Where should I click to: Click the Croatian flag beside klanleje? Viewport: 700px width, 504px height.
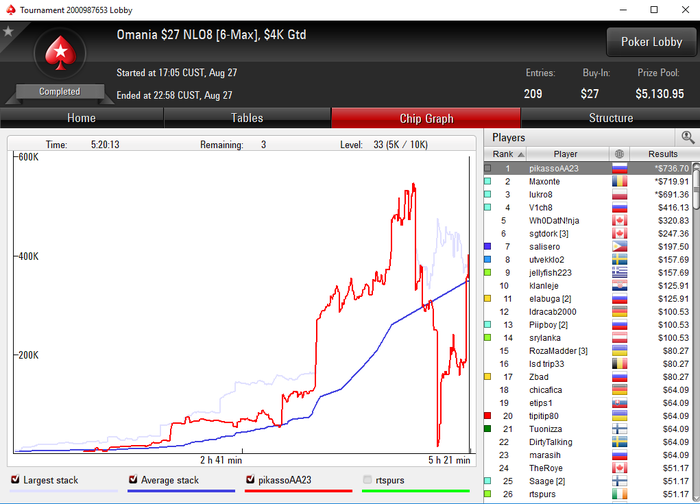[620, 286]
